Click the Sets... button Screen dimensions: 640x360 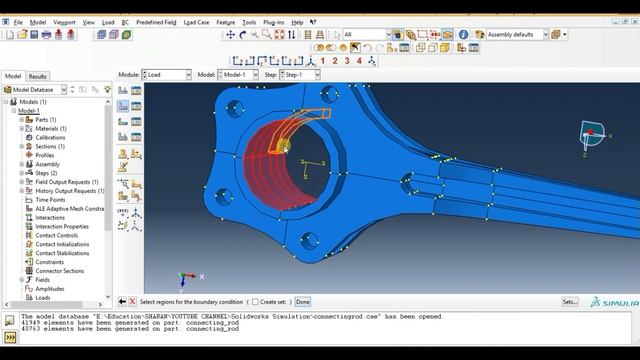[570, 302]
